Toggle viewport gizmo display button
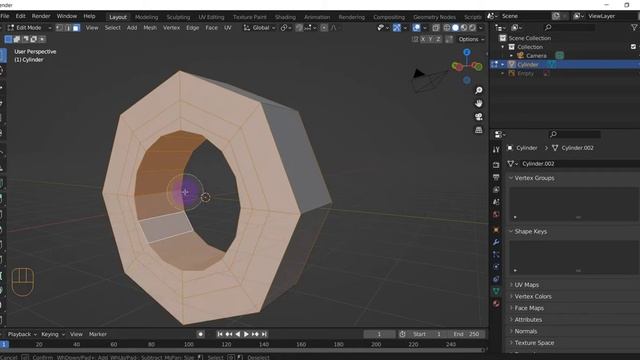This screenshot has width=640, height=360. tap(396, 28)
